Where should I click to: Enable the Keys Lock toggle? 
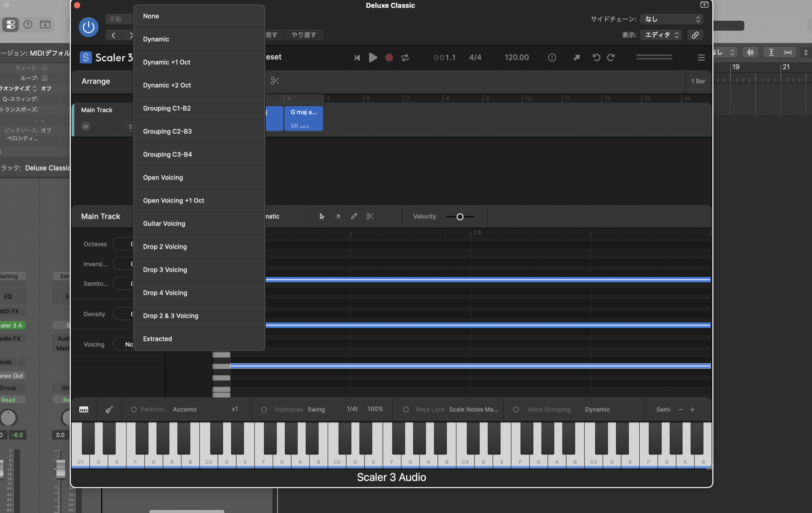[x=406, y=410]
